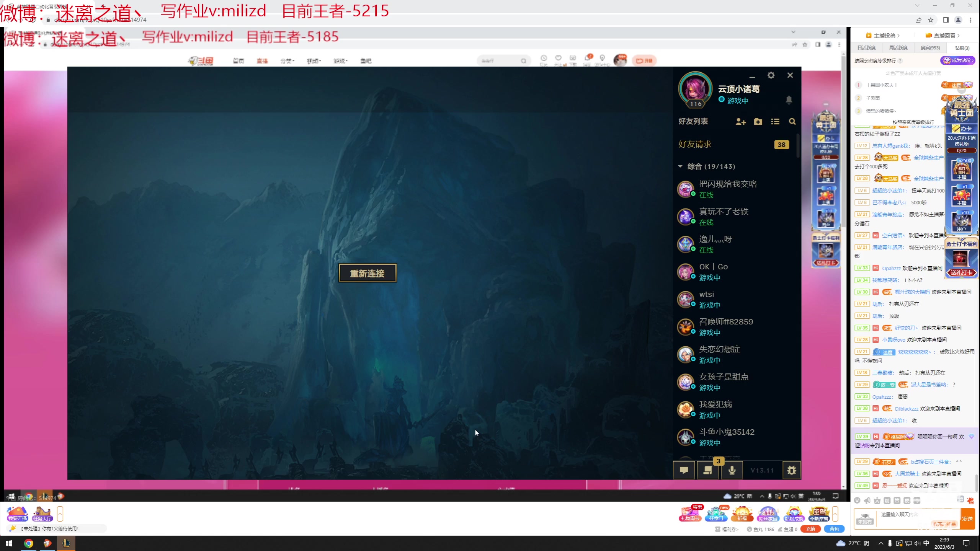Open the missions scroll icon with badge 3
980x551 pixels.
point(708,470)
